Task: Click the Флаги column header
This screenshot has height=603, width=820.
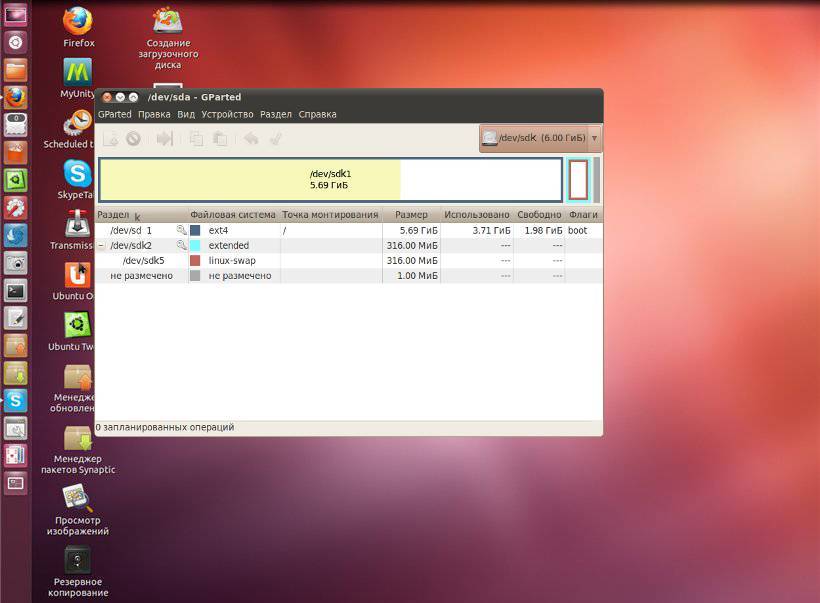Action: tap(583, 214)
